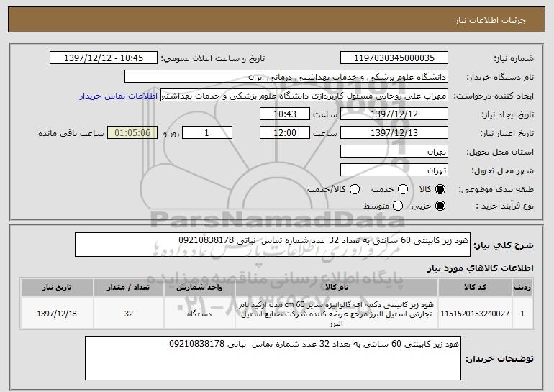
Task: Click the استان محل تحویل field تهران
Action: (x=394, y=152)
